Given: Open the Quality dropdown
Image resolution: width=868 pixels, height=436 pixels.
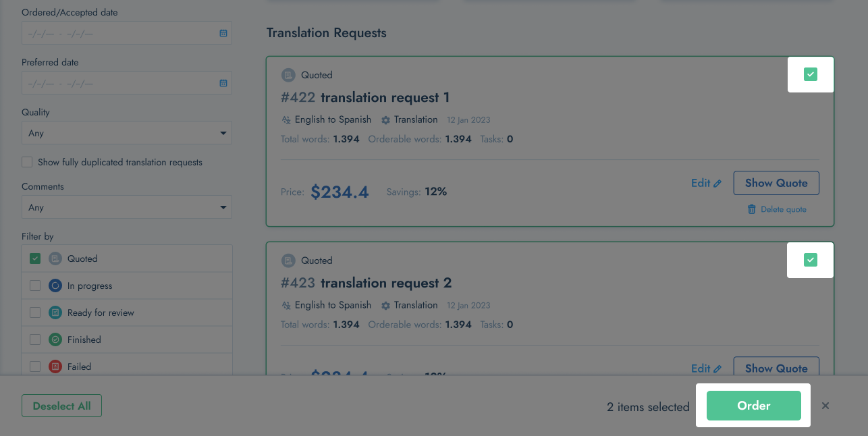Looking at the screenshot, I should click(x=126, y=133).
